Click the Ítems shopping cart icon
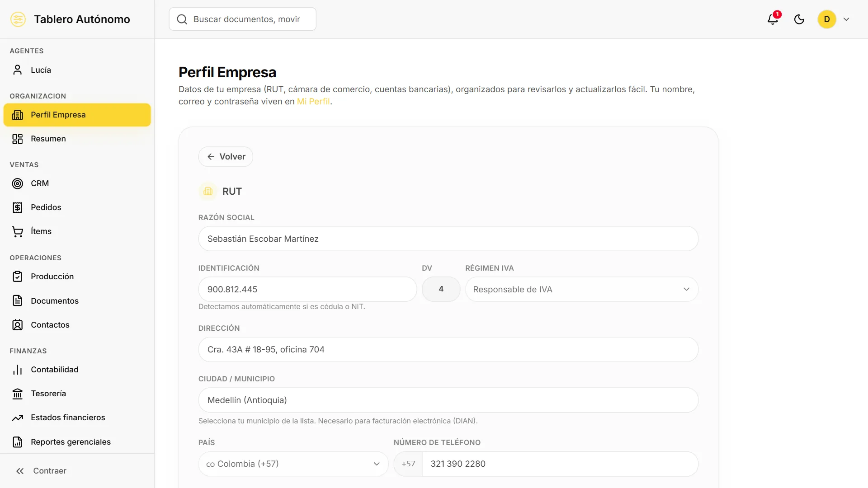The image size is (868, 488). pyautogui.click(x=18, y=231)
